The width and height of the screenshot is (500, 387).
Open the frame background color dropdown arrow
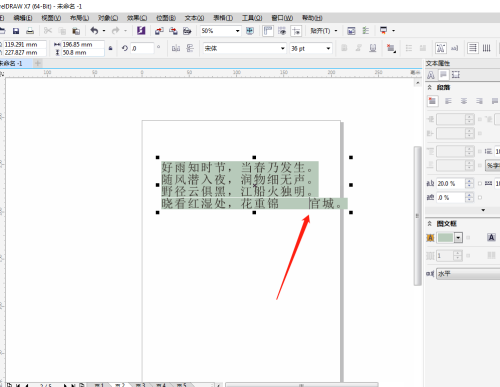458,238
